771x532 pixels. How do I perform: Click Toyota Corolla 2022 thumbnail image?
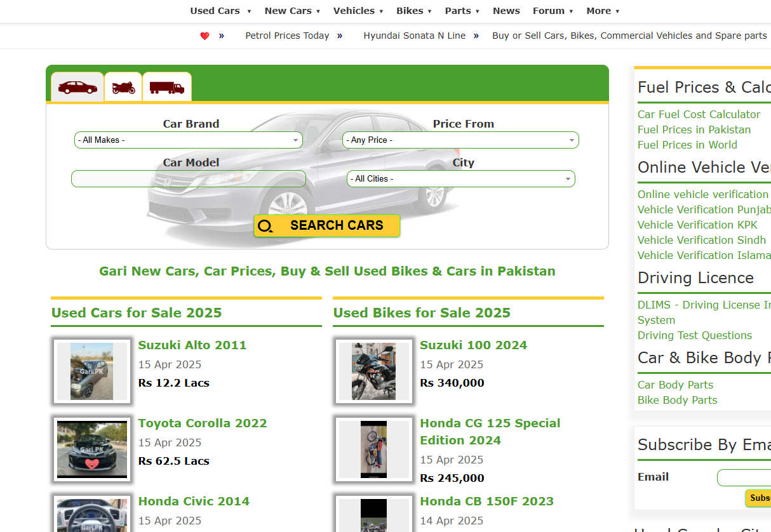click(x=92, y=449)
